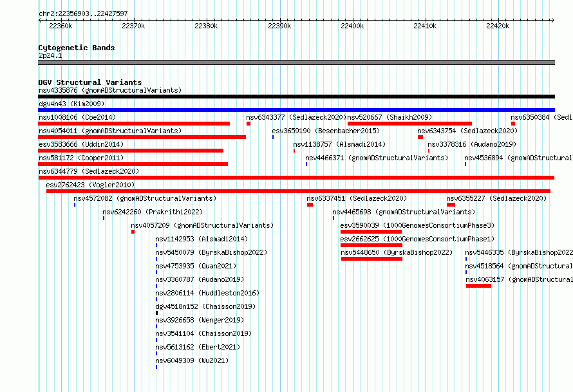Screen dimensions: 573x392
Task: Open nsv4572082 gnomADStructuralVariants entry
Action: [145, 198]
